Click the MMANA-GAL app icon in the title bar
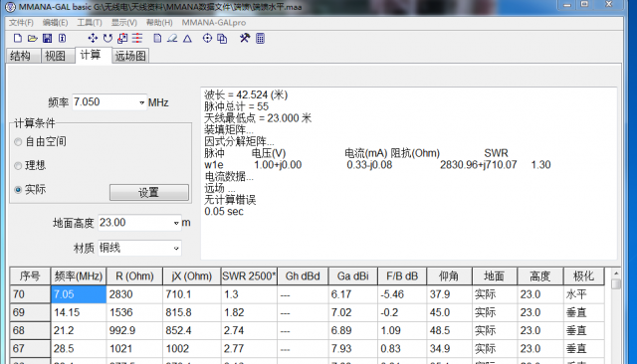This screenshot has width=637, height=364. (11, 7)
